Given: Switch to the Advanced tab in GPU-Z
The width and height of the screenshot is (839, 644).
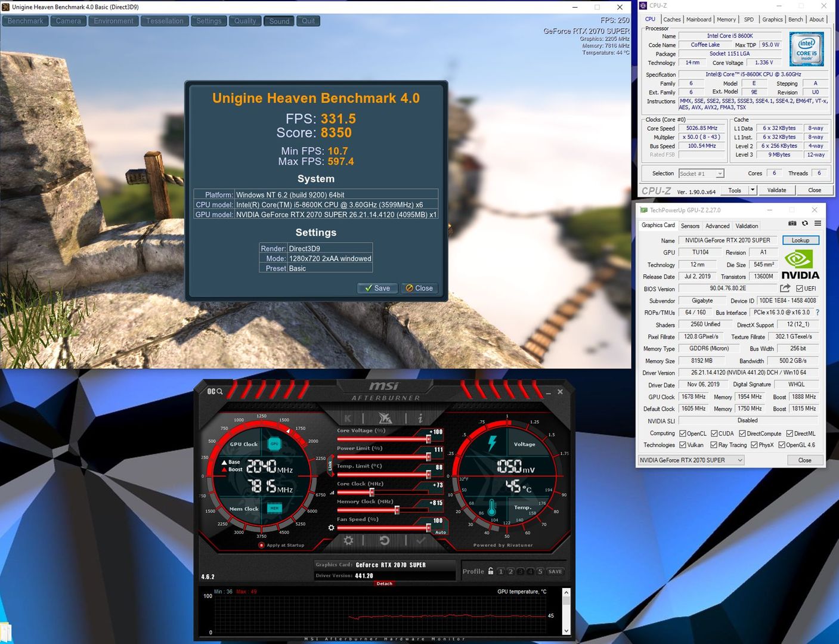Looking at the screenshot, I should (717, 226).
